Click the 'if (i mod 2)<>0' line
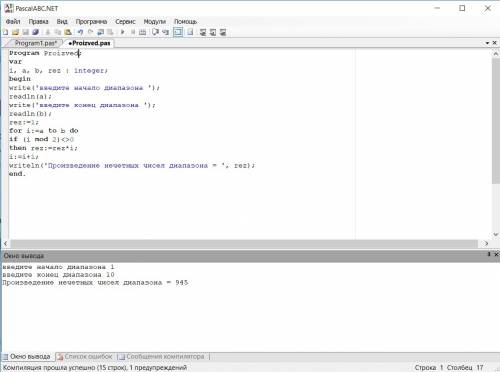This screenshot has width=500, height=372. pos(41,139)
